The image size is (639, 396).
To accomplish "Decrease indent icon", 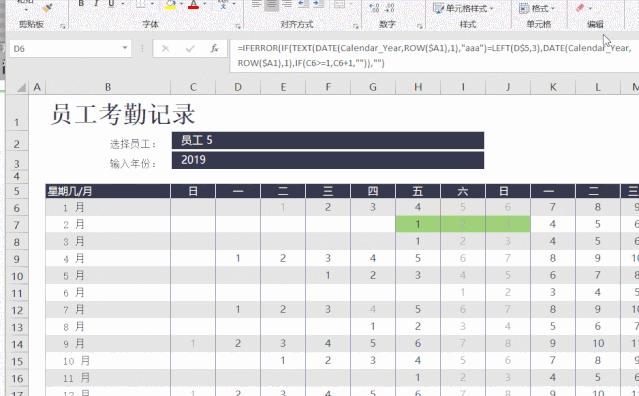I will tap(303, 5).
